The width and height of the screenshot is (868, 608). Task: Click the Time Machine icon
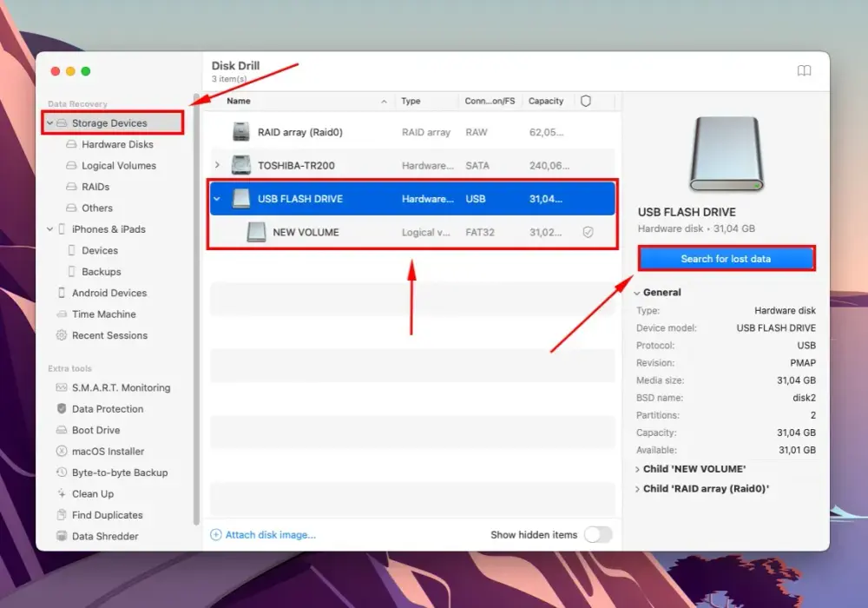click(x=62, y=314)
